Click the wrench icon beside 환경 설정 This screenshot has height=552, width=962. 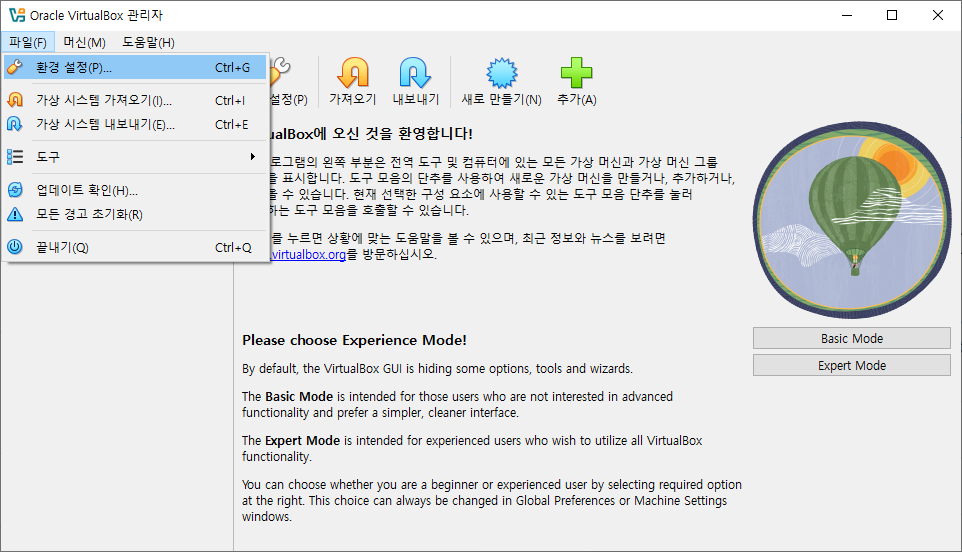click(x=15, y=67)
